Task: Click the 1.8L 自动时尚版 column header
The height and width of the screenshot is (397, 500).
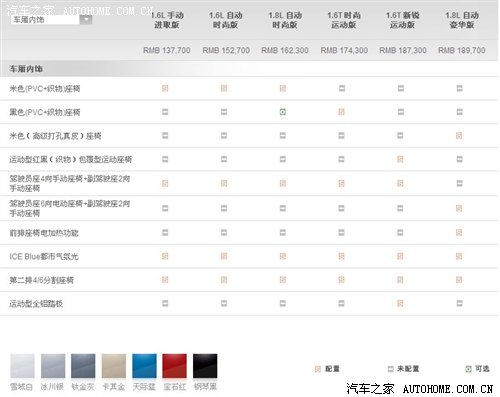Action: tap(285, 20)
